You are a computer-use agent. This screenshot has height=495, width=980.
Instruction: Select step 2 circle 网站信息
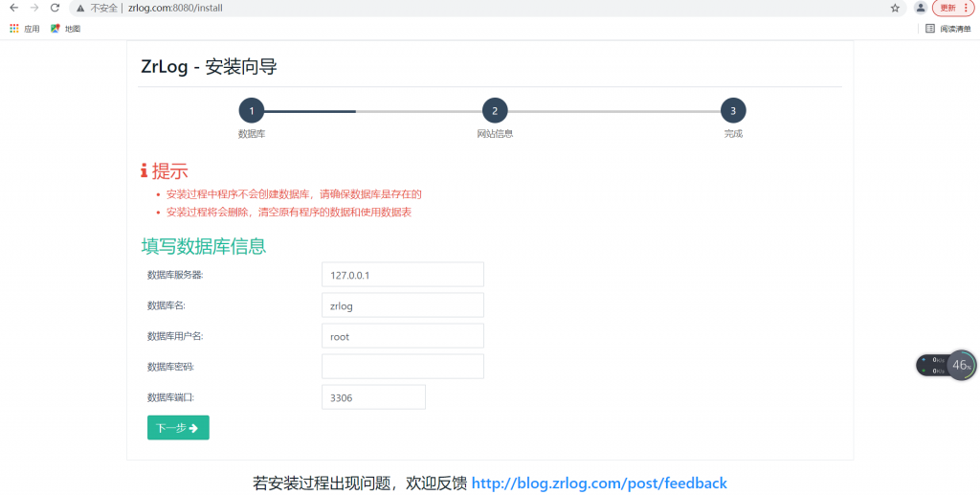(x=495, y=111)
